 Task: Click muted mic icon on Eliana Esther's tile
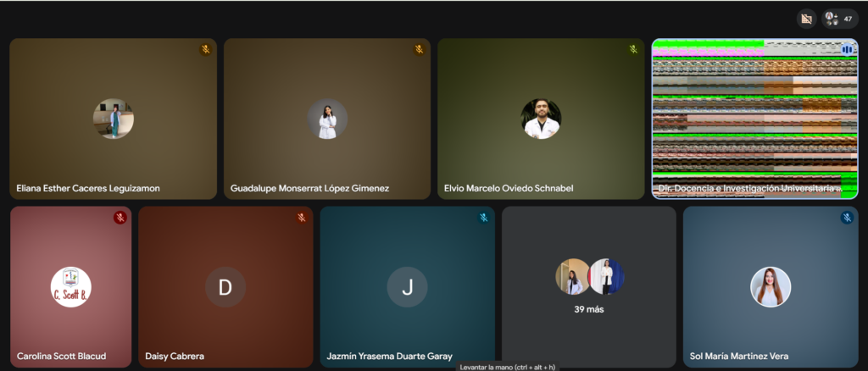pos(205,50)
